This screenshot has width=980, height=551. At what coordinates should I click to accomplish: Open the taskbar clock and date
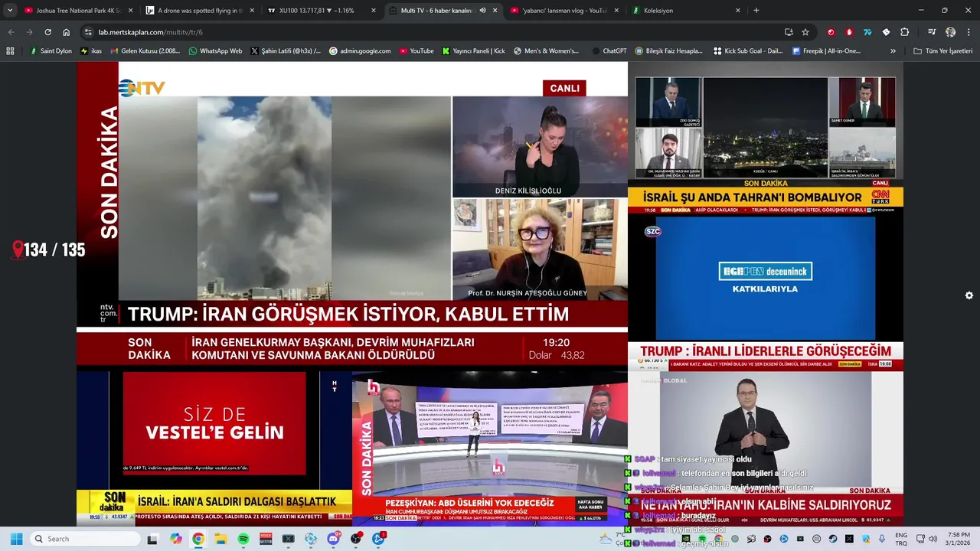[x=959, y=539]
